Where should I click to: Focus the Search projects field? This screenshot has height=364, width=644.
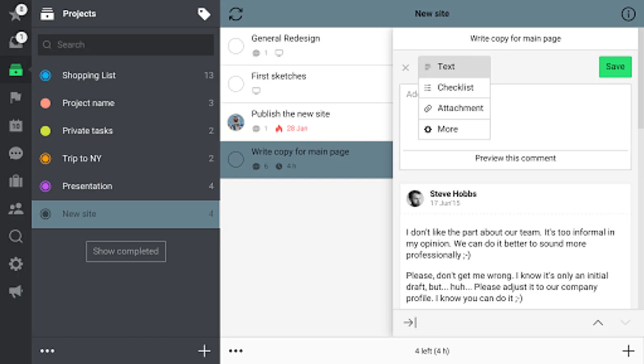pyautogui.click(x=126, y=44)
